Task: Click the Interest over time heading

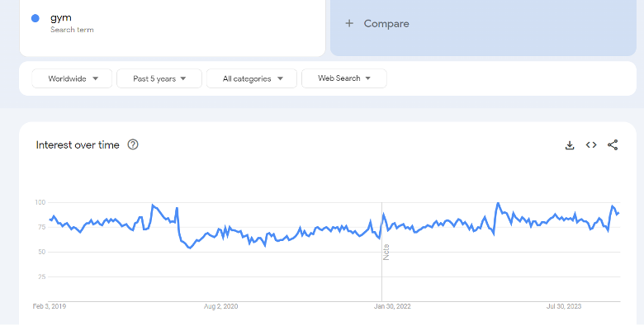Action: coord(78,145)
